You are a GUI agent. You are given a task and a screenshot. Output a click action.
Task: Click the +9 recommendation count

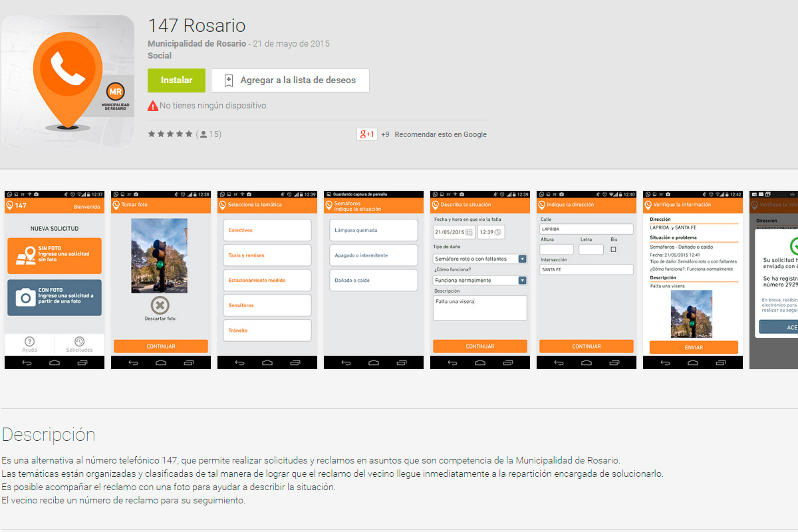tap(385, 134)
